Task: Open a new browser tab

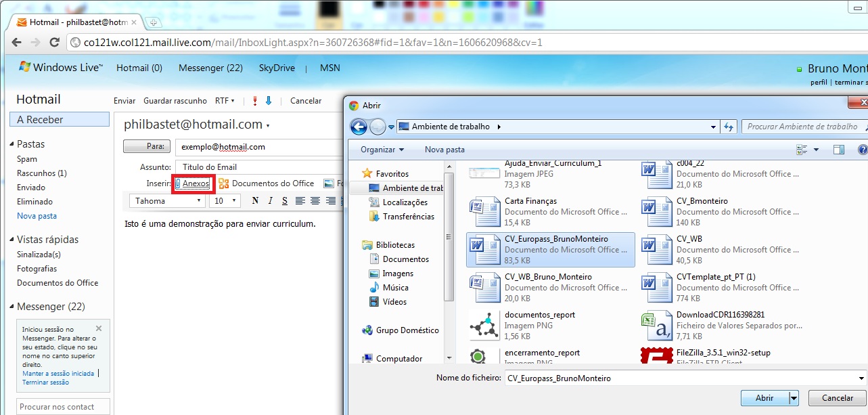Action: pyautogui.click(x=154, y=22)
